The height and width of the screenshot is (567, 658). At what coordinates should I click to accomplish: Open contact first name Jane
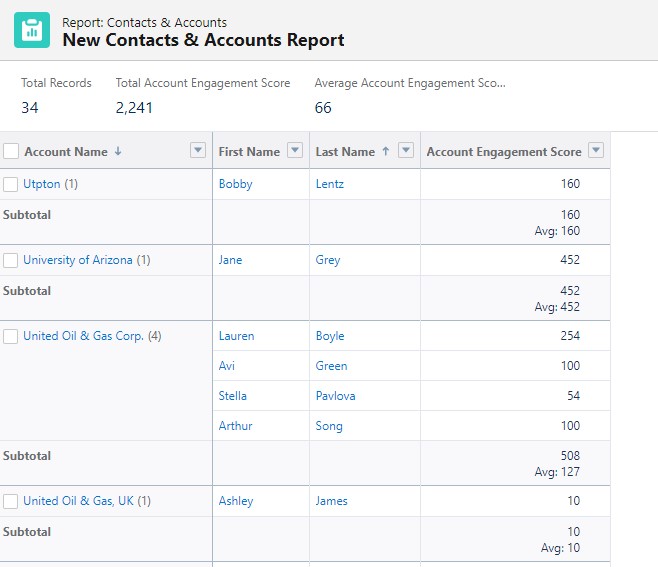pos(230,260)
